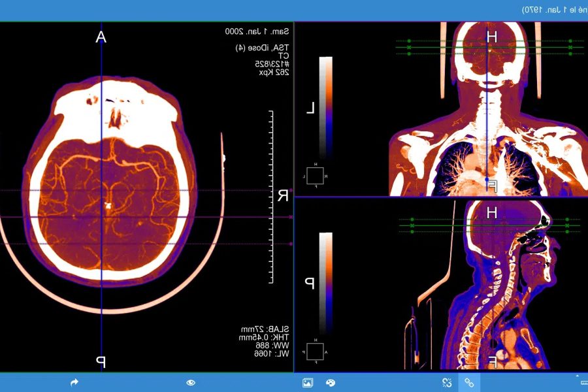588x392 pixels.
Task: Toggle the eye visibility icon in toolbar
Action: 191,382
